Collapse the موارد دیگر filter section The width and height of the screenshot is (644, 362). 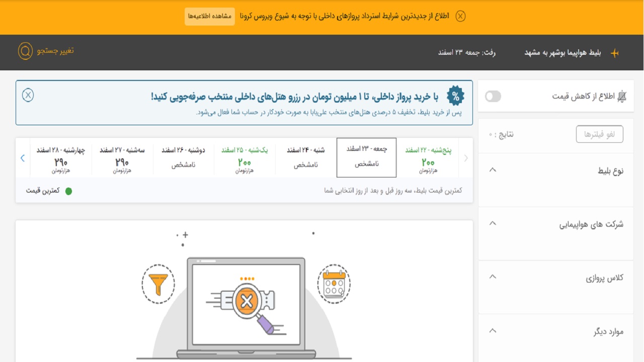(x=493, y=330)
